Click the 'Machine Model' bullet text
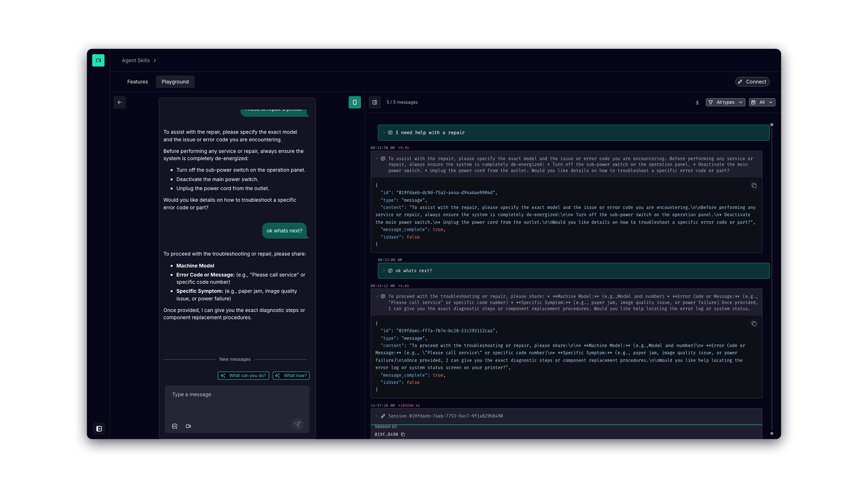The width and height of the screenshot is (868, 488). click(195, 266)
